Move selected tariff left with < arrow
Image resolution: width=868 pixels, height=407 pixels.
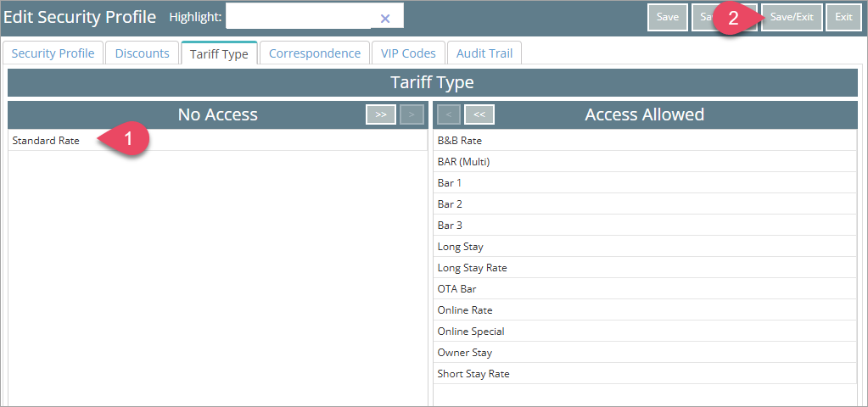449,114
